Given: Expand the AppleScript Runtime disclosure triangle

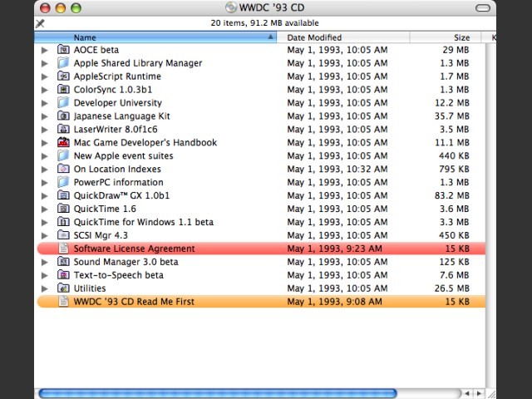Looking at the screenshot, I should (x=44, y=76).
